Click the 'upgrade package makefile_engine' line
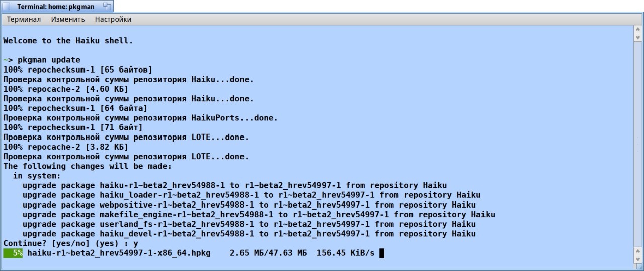Viewport: 644px width, 271px height. click(259, 215)
